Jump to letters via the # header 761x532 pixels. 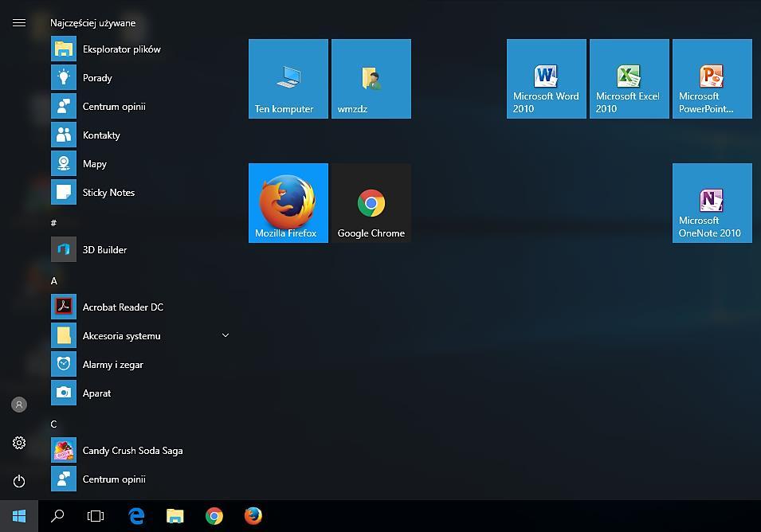[53, 223]
